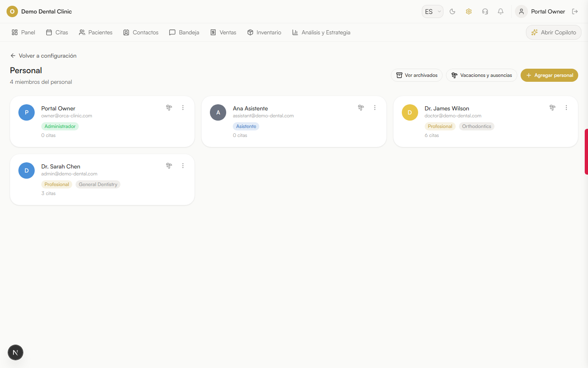
Task: Open the three-dot menu on Dr. James Wilson card
Action: 566,108
